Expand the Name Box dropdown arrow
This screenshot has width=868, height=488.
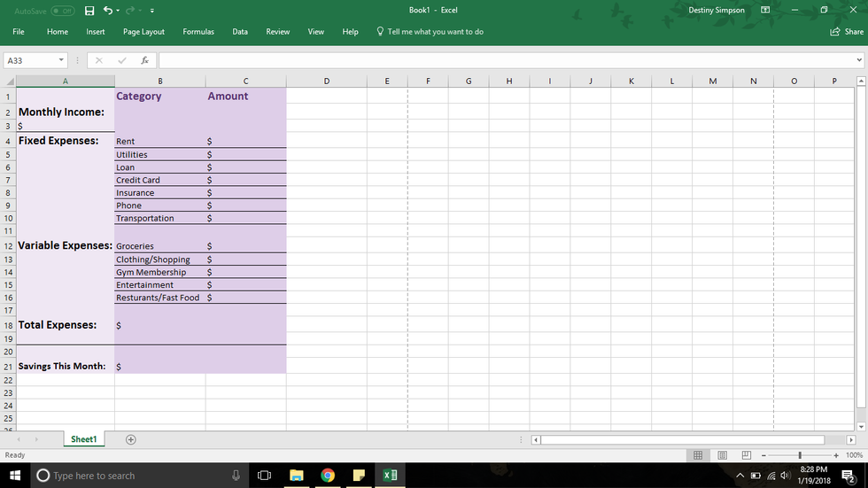pos(61,60)
